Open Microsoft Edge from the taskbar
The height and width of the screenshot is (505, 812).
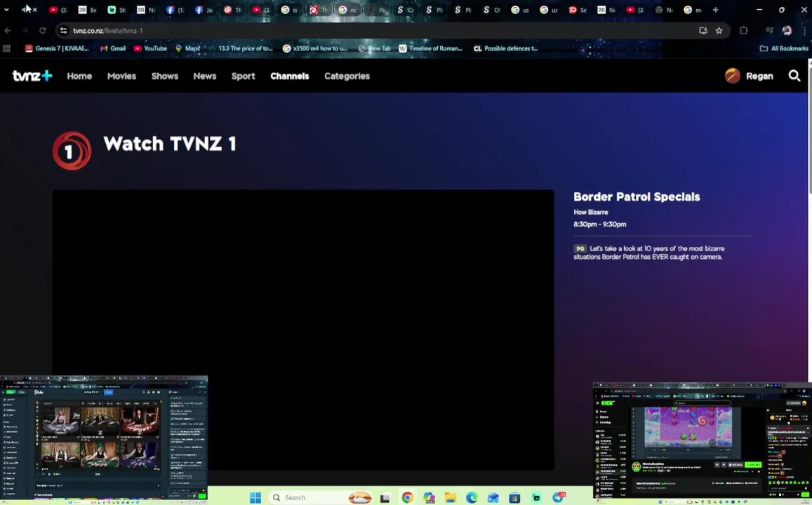click(472, 498)
